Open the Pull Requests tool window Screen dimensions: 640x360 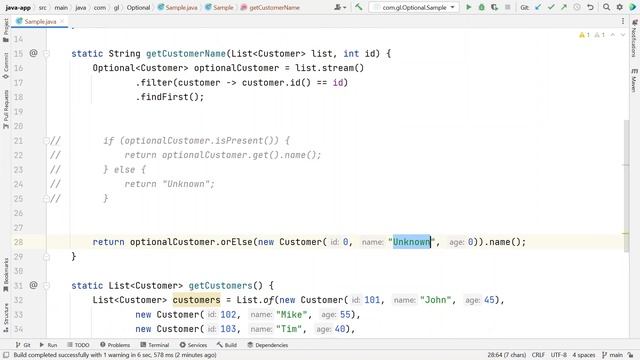point(6,109)
